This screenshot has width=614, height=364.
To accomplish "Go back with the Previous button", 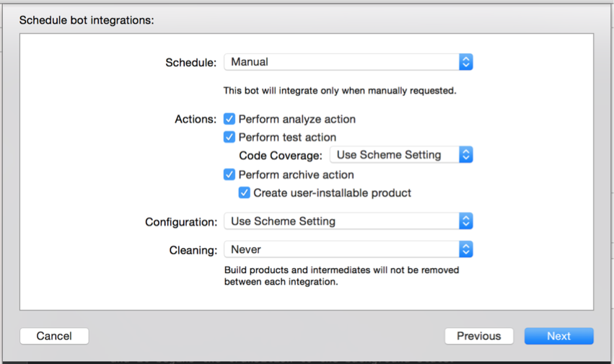I will pos(479,336).
